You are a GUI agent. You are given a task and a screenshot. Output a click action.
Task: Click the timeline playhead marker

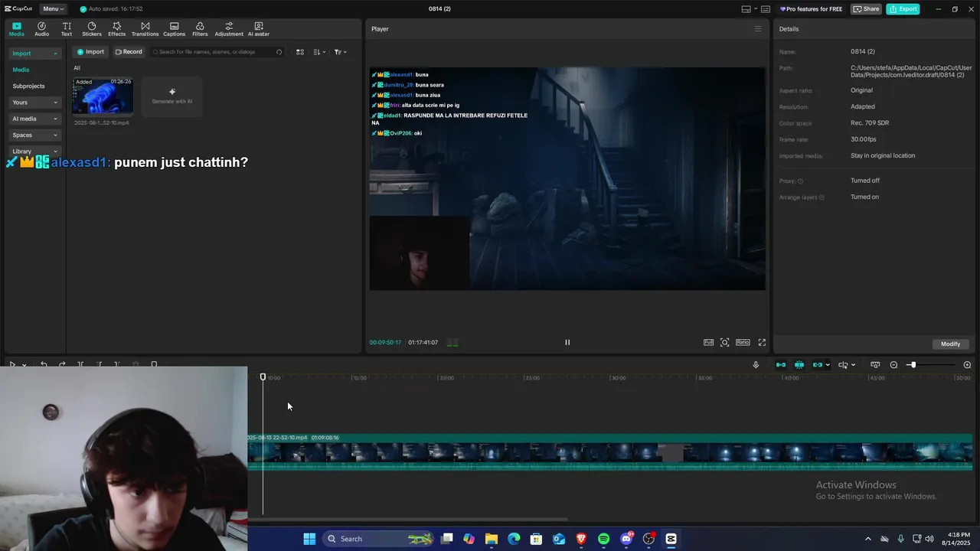point(263,377)
